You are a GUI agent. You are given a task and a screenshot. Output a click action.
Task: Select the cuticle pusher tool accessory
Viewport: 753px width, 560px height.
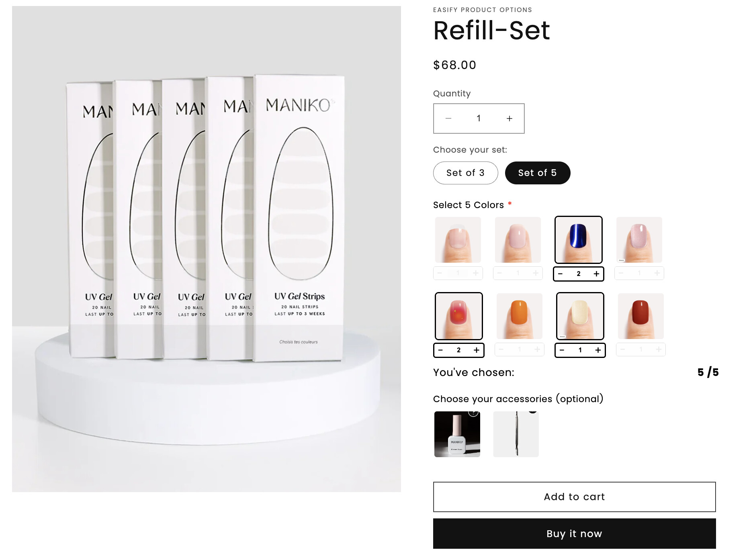[516, 434]
